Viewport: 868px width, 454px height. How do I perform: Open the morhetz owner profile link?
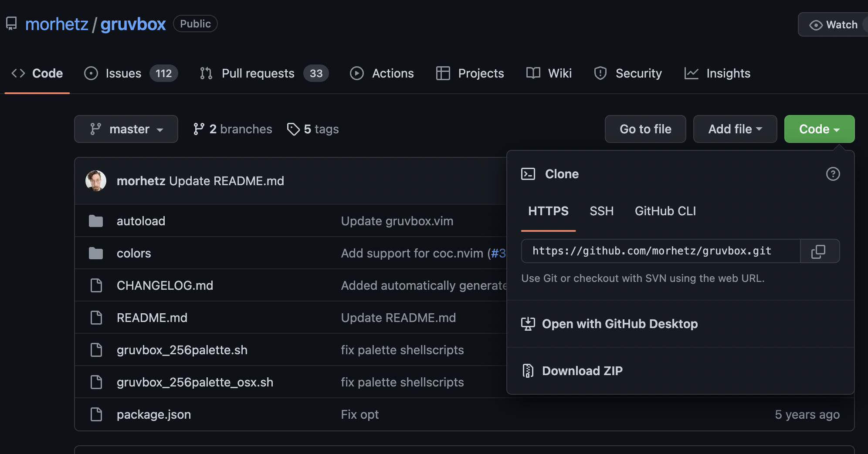57,24
